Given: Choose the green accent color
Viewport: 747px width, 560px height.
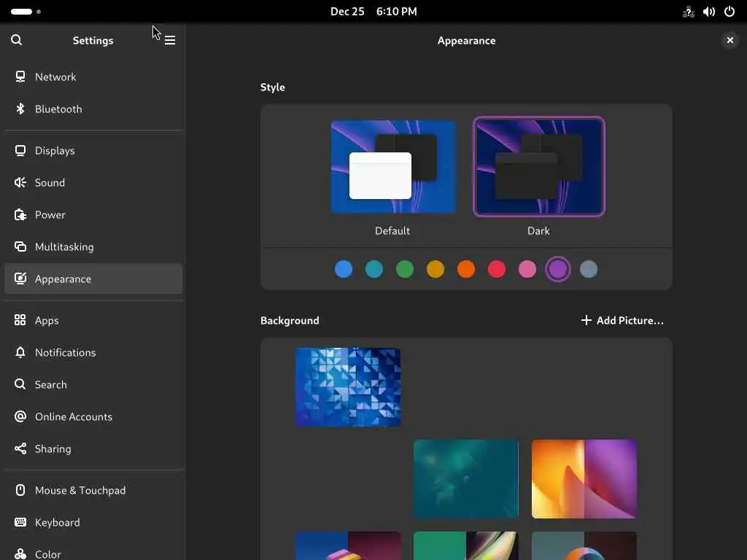Looking at the screenshot, I should tap(405, 269).
